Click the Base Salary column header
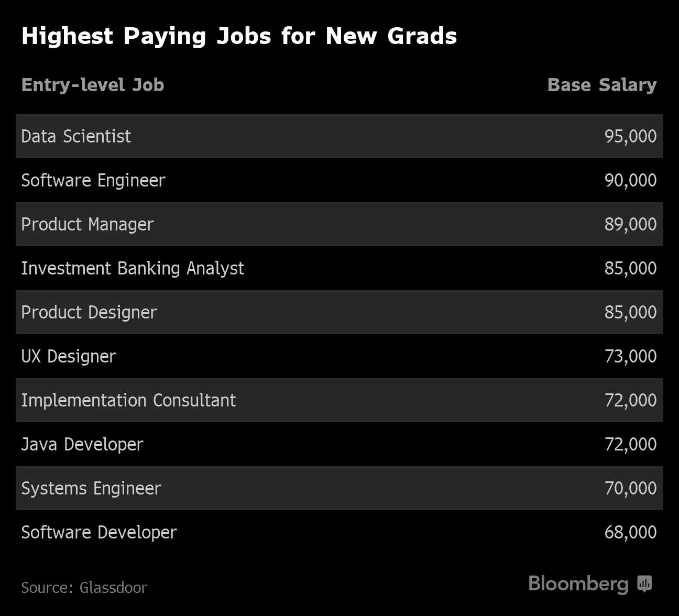The width and height of the screenshot is (679, 616). point(601,85)
